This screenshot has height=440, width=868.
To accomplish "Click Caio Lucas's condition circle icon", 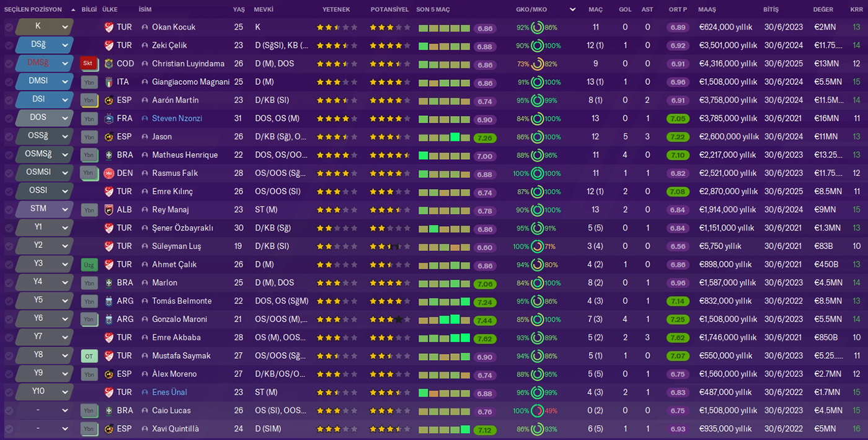I will (x=537, y=411).
